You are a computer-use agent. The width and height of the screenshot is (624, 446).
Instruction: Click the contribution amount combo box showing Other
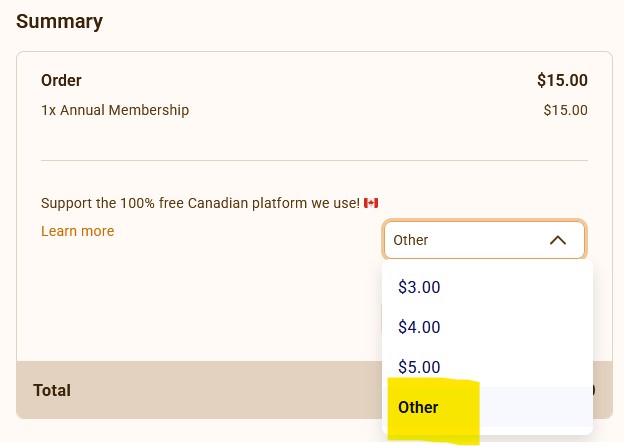[x=470, y=240]
